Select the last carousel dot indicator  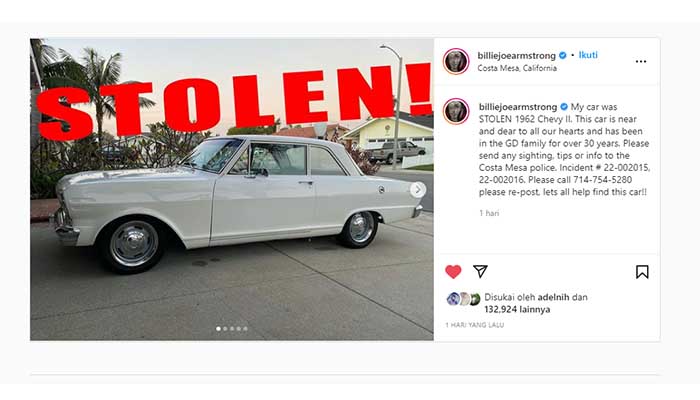point(246,329)
